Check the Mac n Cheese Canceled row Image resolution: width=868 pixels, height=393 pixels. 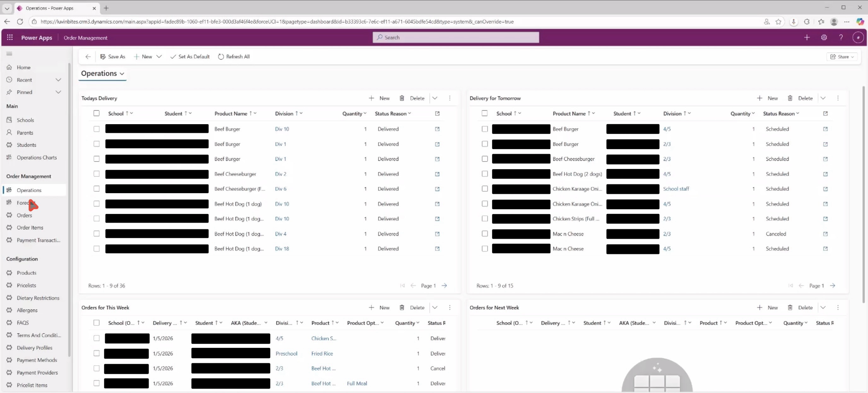484,234
